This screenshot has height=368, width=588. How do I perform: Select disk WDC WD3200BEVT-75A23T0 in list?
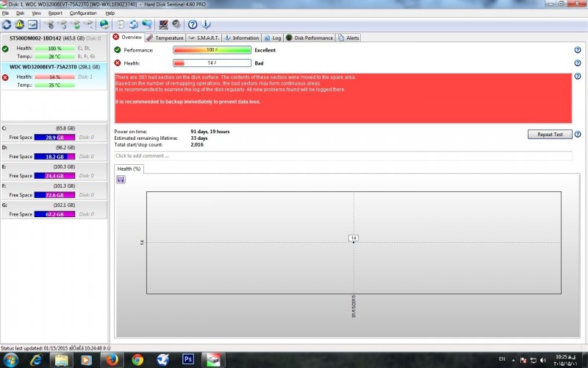click(54, 76)
